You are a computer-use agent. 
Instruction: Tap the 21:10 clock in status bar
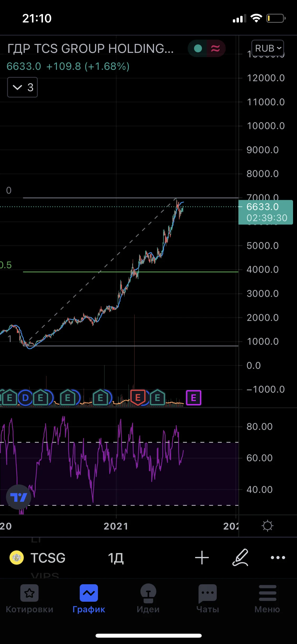point(37,18)
